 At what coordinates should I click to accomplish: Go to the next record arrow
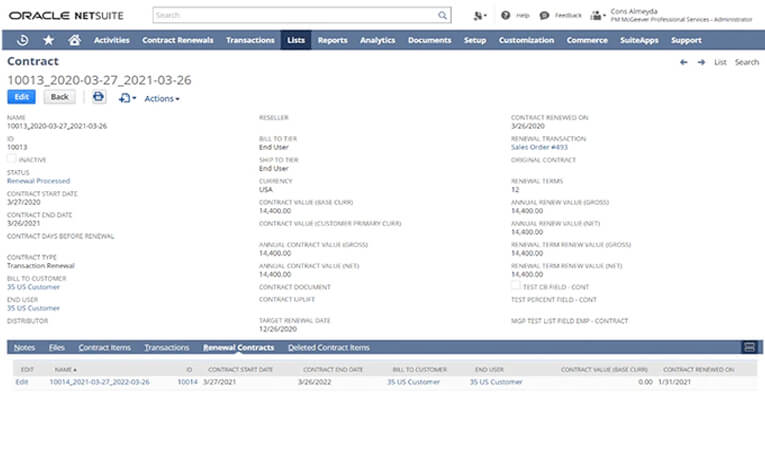click(x=701, y=62)
